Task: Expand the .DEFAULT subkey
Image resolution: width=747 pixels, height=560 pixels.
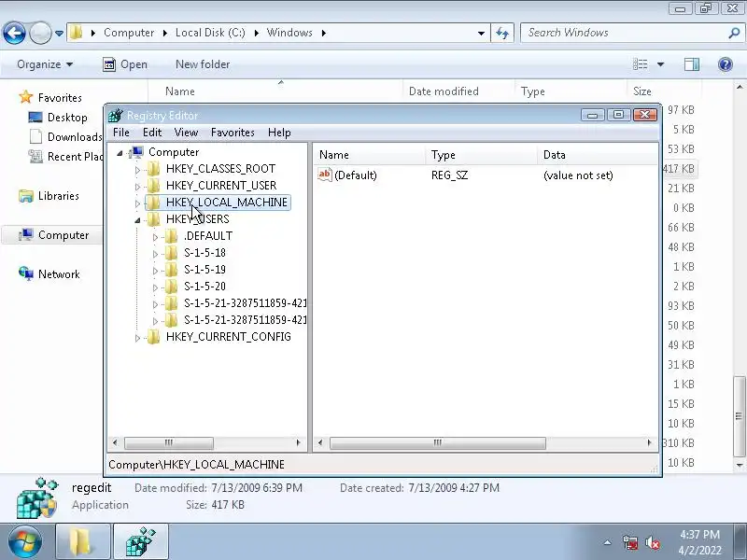Action: (x=155, y=237)
